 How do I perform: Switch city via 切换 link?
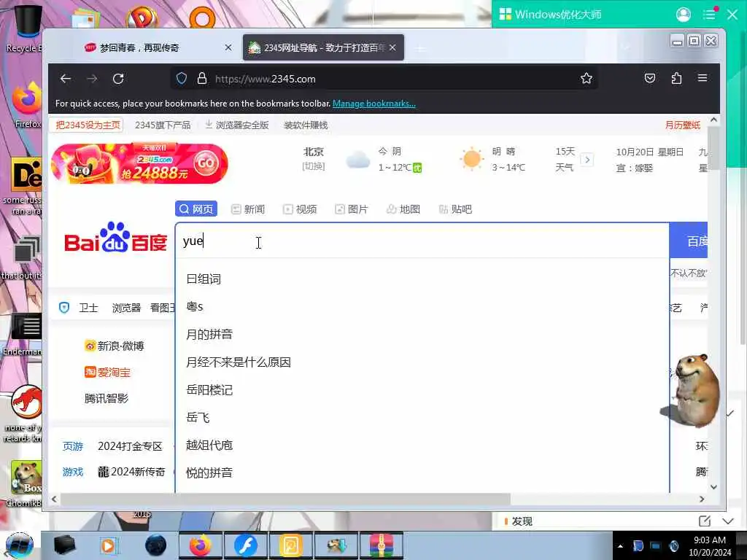(314, 166)
